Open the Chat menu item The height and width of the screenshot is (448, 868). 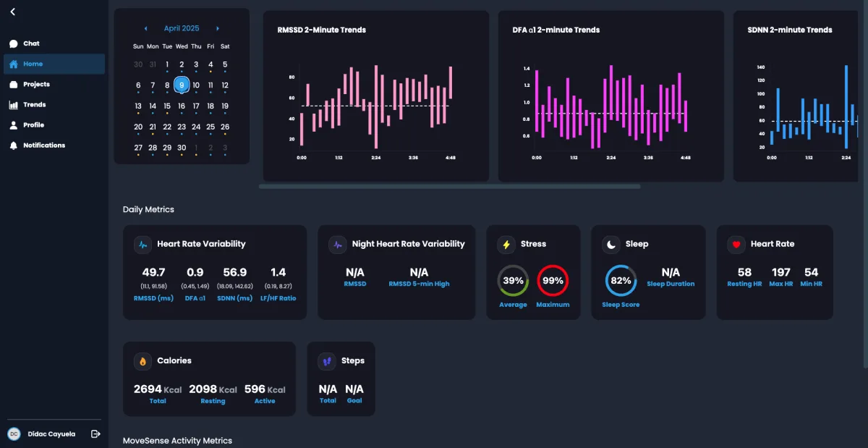point(54,43)
